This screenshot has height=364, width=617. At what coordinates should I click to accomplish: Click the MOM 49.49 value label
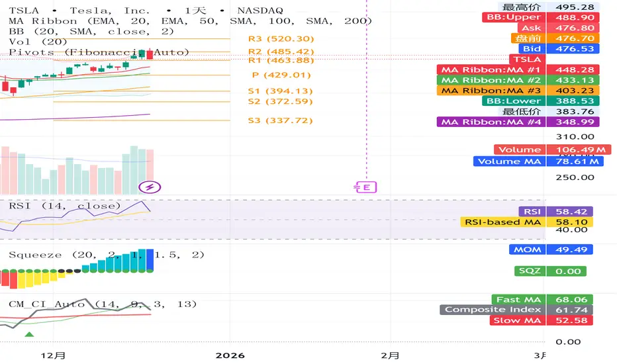pyautogui.click(x=551, y=250)
